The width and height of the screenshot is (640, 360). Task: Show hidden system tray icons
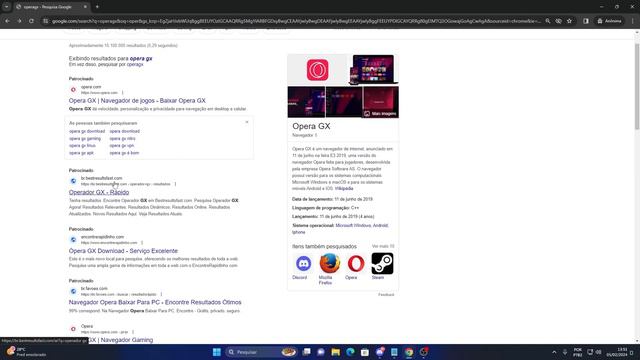tap(554, 352)
